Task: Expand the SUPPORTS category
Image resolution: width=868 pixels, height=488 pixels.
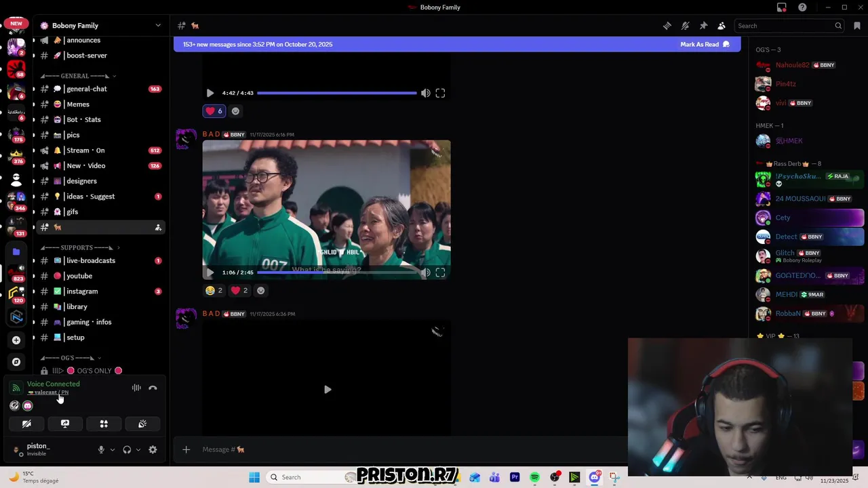Action: (80, 247)
